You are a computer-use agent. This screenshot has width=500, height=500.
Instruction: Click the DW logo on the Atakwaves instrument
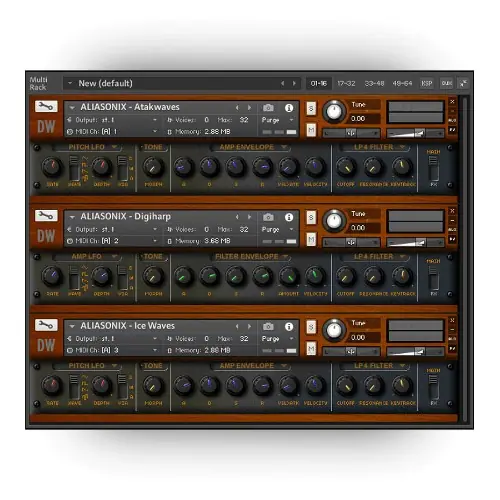pos(46,127)
